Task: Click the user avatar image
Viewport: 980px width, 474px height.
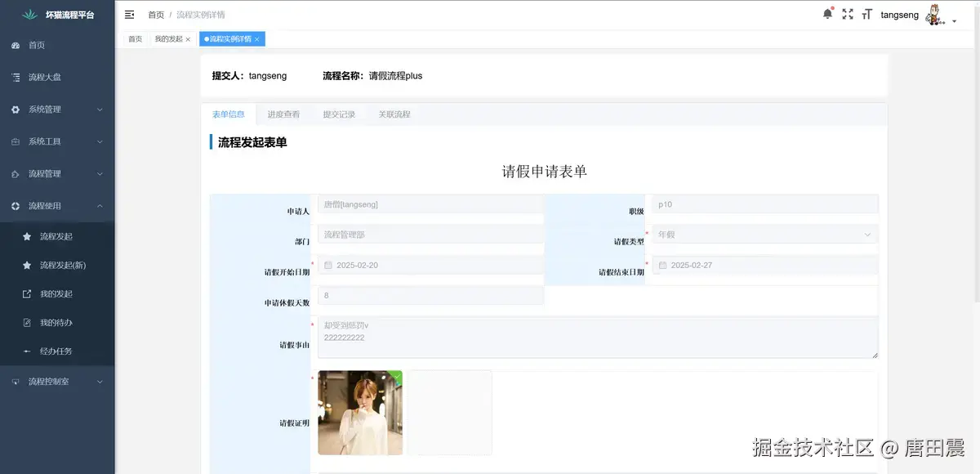Action: [x=935, y=14]
